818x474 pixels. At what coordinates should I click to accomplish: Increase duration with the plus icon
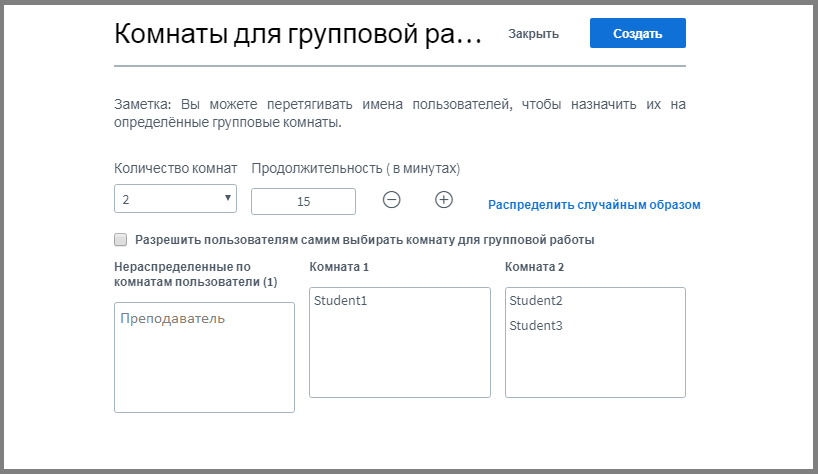tap(444, 200)
